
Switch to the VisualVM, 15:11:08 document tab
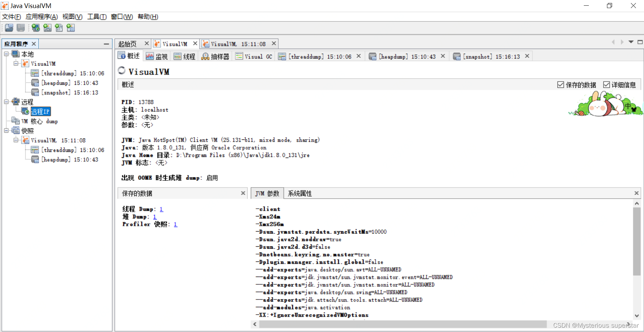(238, 44)
